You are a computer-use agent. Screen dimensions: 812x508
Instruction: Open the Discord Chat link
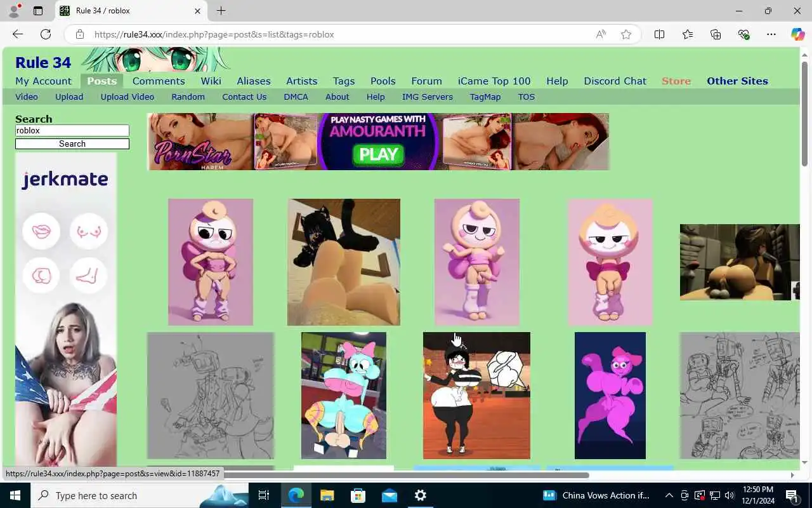[615, 81]
